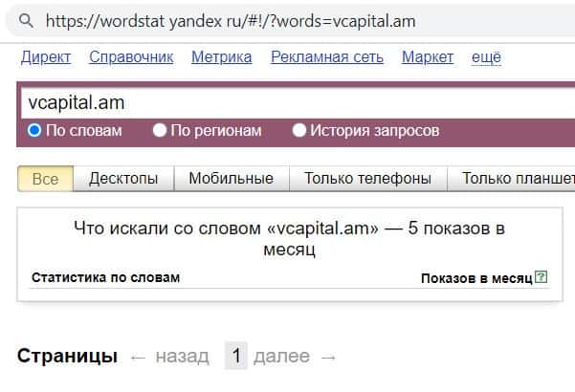
Task: Switch to the Все device tab
Action: (46, 179)
